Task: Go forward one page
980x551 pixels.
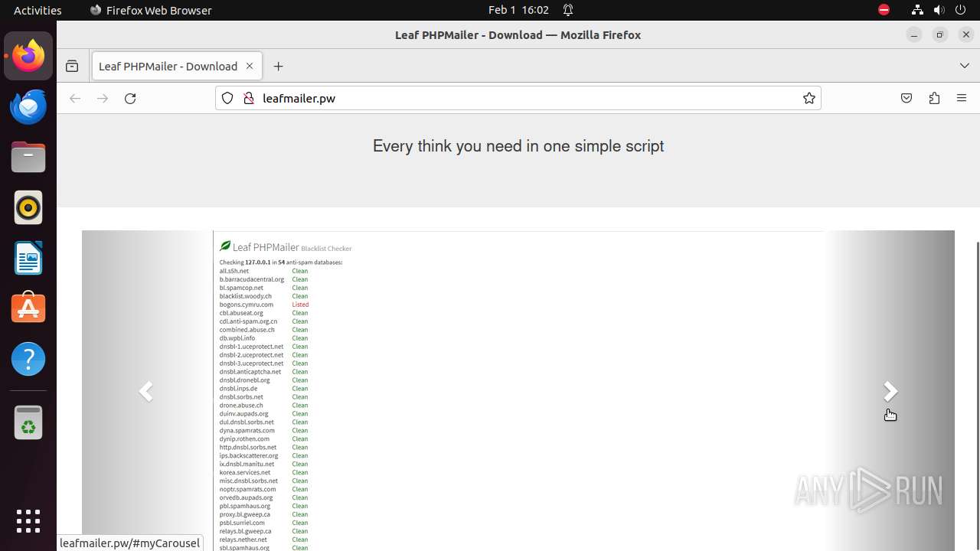Action: tap(103, 98)
